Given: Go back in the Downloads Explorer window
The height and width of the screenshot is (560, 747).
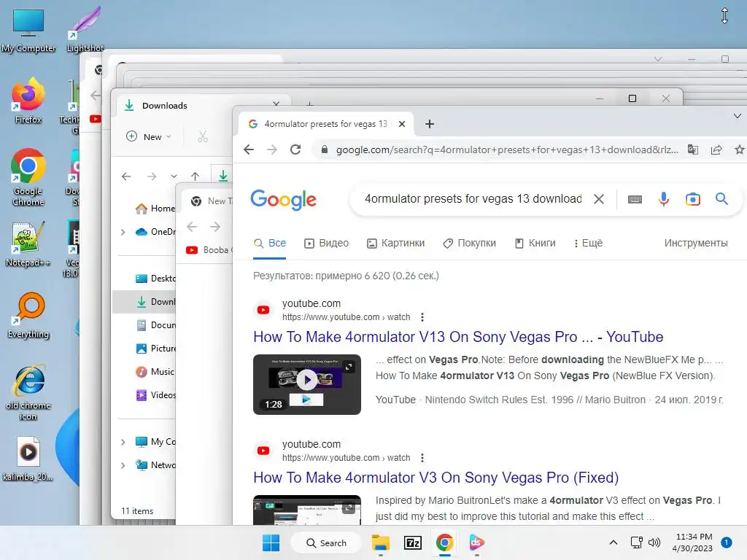Looking at the screenshot, I should click(125, 176).
